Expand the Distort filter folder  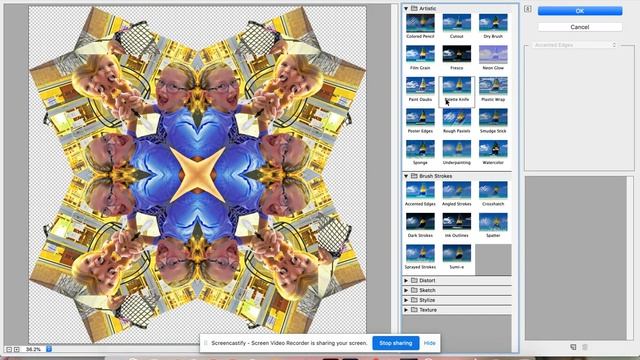[406, 280]
